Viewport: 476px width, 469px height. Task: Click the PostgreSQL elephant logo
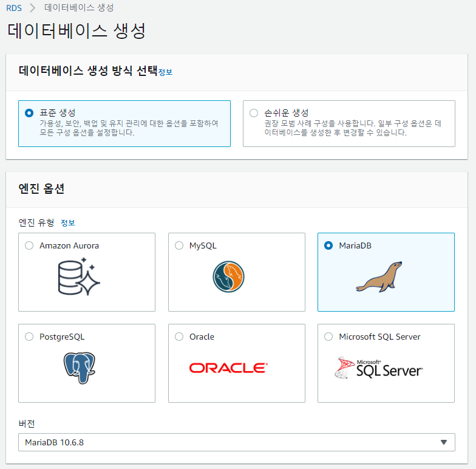pyautogui.click(x=80, y=368)
